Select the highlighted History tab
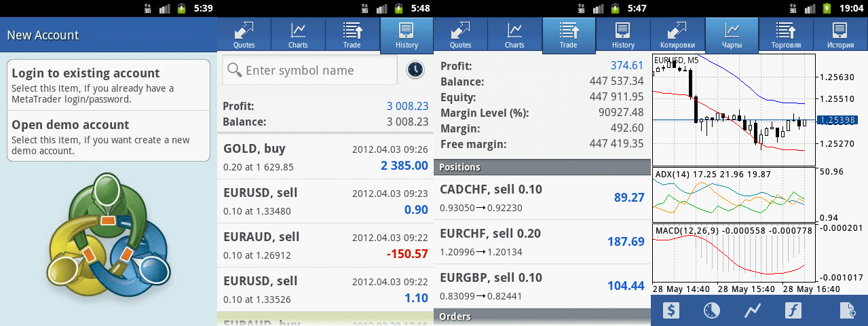This screenshot has height=326, width=868. pyautogui.click(x=407, y=35)
